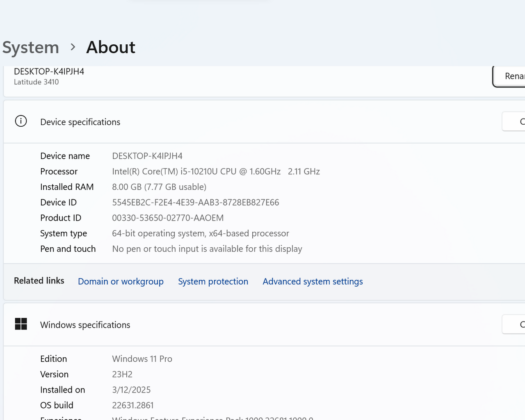Select the No pen or touch input text
The height and width of the screenshot is (420, 525).
pos(207,249)
